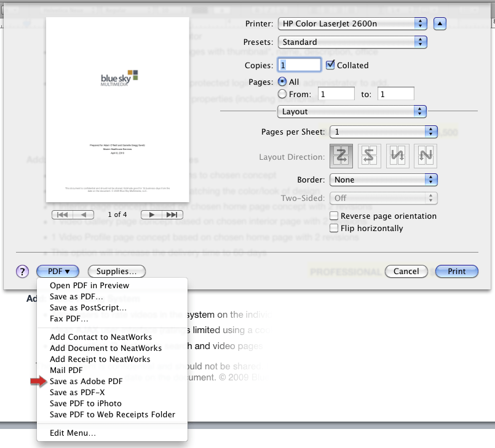Select the last layout direction option icon

[x=425, y=155]
